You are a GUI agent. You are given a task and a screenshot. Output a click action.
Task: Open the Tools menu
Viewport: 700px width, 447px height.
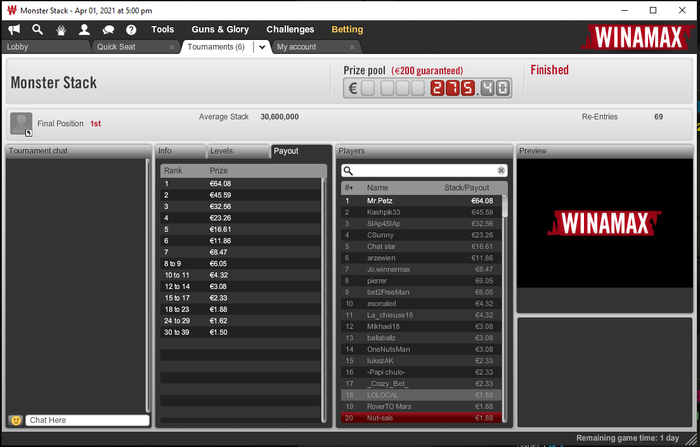pyautogui.click(x=162, y=29)
